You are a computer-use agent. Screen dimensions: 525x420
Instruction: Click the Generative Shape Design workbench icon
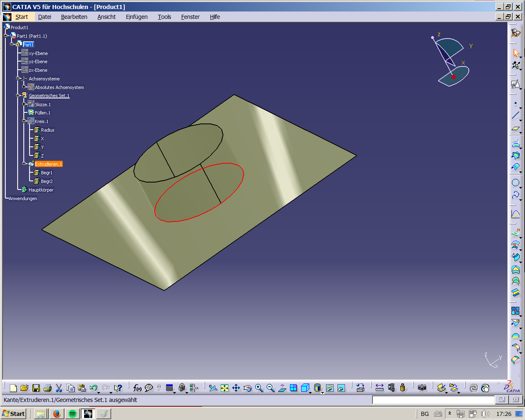516,33
